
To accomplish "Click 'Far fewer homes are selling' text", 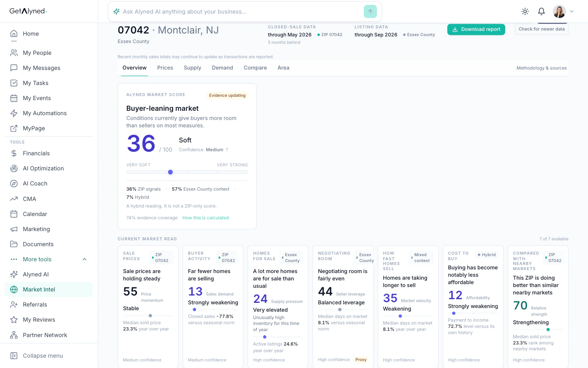I will pyautogui.click(x=209, y=275).
